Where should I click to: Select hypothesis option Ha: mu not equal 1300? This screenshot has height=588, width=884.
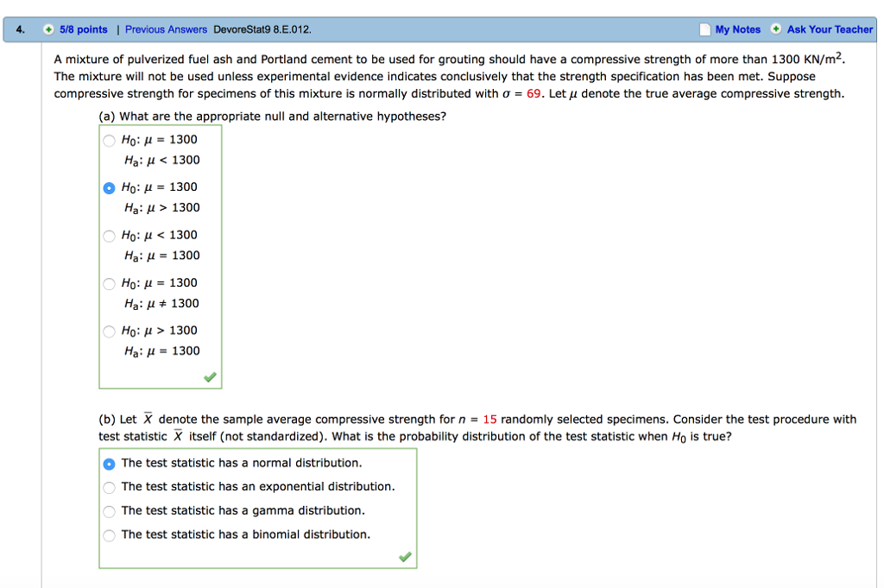click(109, 282)
